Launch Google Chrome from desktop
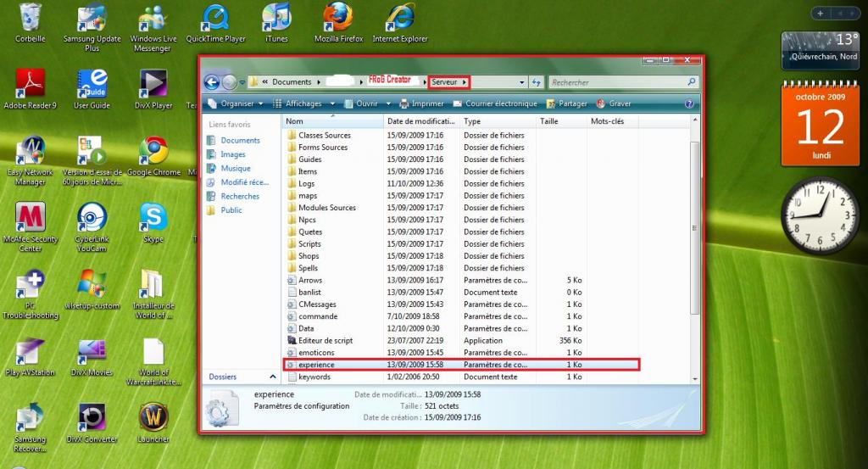868x469 pixels. pos(153,156)
